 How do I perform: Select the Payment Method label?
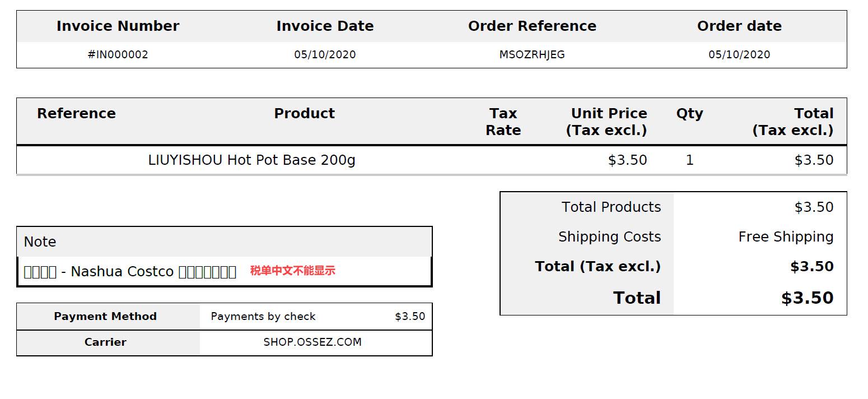click(105, 317)
